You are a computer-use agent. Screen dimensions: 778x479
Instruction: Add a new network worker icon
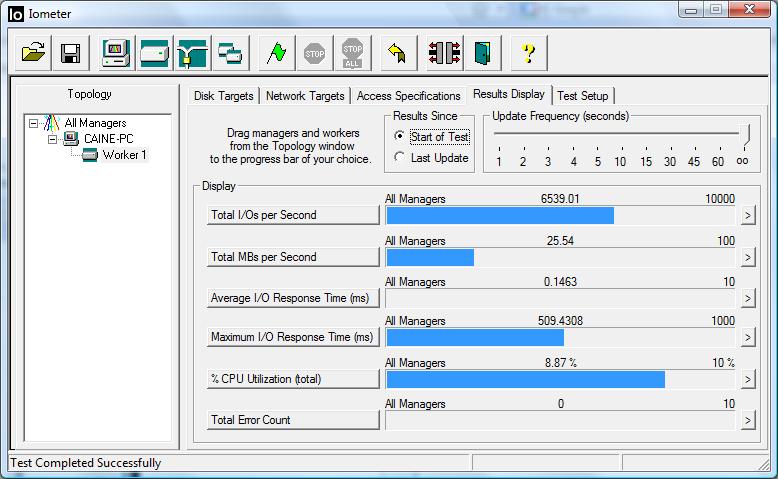(192, 53)
